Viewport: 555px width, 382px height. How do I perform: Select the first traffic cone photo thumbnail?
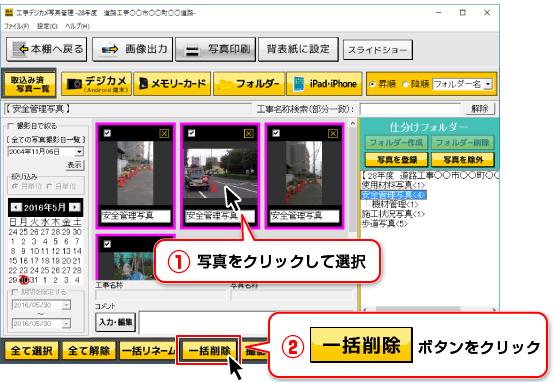(x=135, y=173)
